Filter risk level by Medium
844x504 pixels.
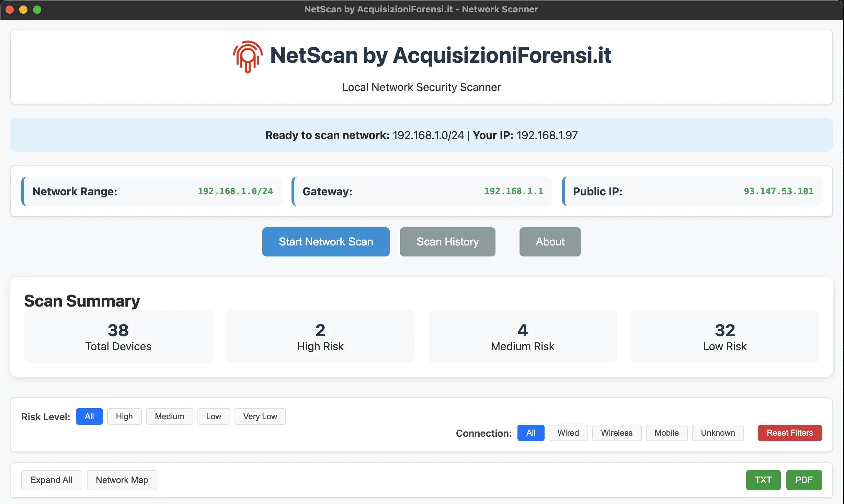pyautogui.click(x=169, y=416)
